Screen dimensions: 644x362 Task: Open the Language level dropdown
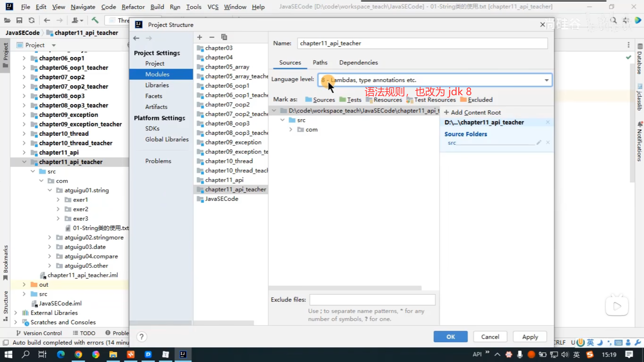[546, 80]
